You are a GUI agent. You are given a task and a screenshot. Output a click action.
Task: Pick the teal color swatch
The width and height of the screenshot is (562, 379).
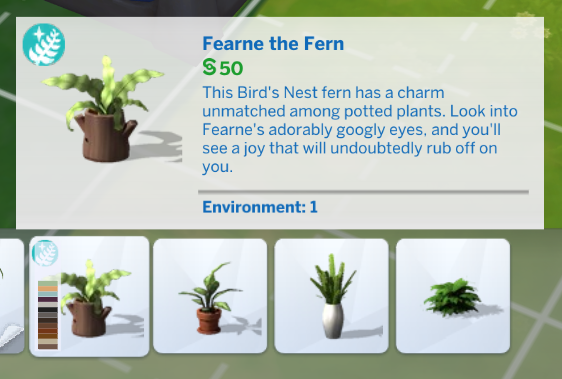(x=48, y=294)
